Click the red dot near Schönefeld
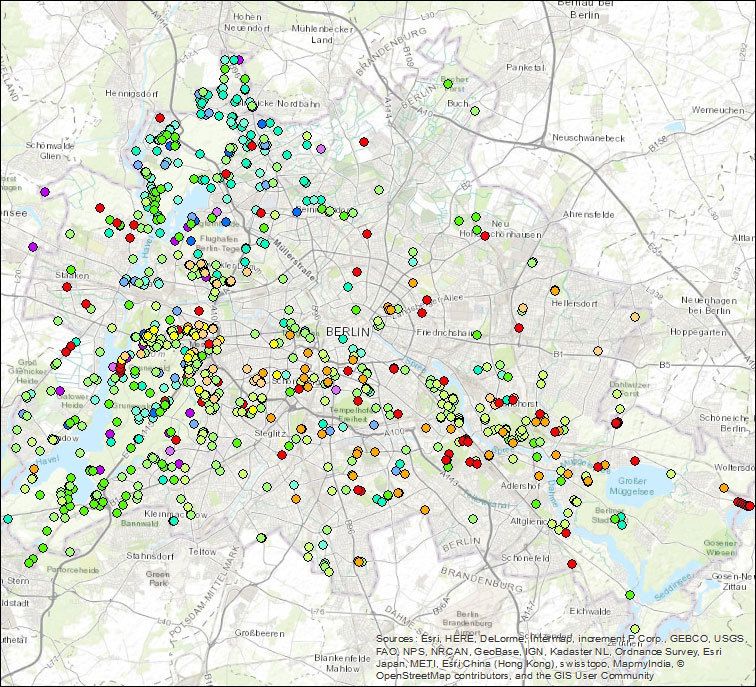 [572, 564]
